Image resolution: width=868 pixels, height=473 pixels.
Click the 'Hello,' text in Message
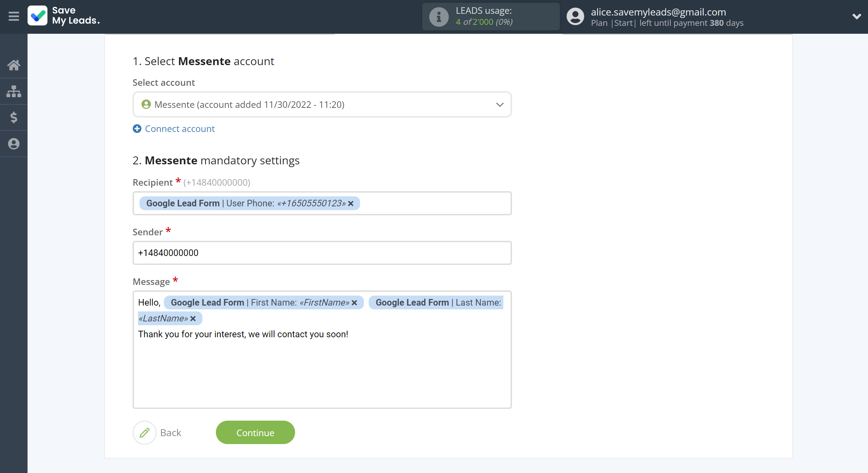149,302
